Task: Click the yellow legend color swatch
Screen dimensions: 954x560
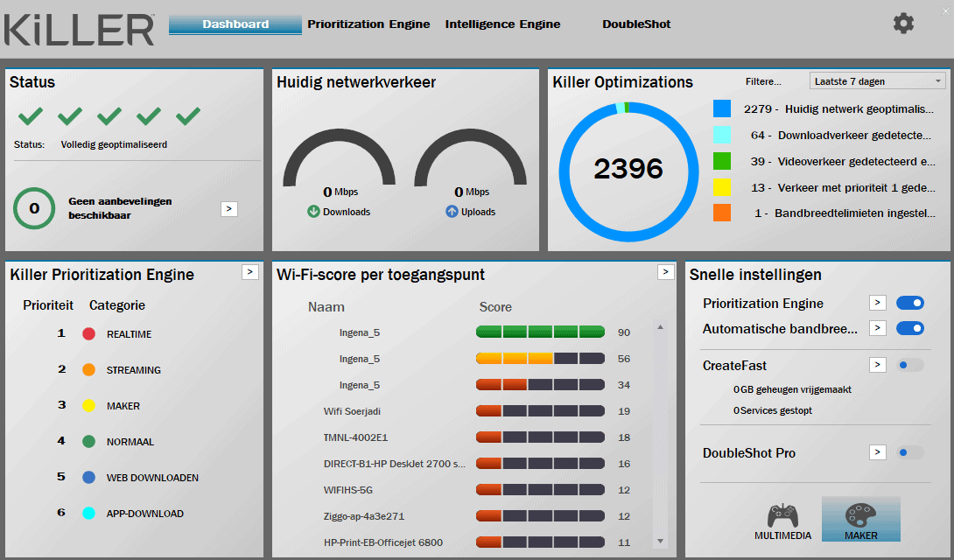Action: pyautogui.click(x=722, y=187)
